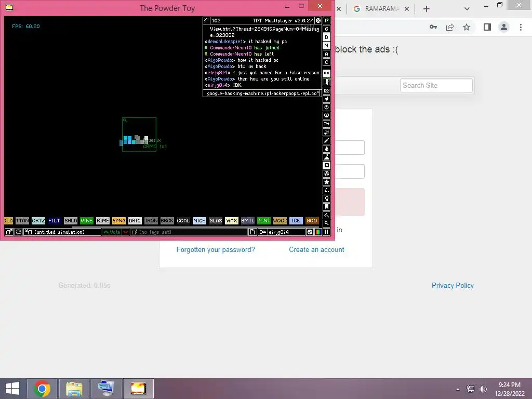Select the GLAS element
The width and height of the screenshot is (532, 399).
tap(216, 221)
